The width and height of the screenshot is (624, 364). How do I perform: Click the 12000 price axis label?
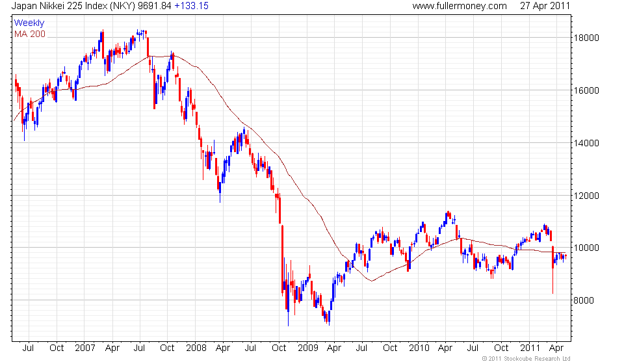[x=586, y=196]
